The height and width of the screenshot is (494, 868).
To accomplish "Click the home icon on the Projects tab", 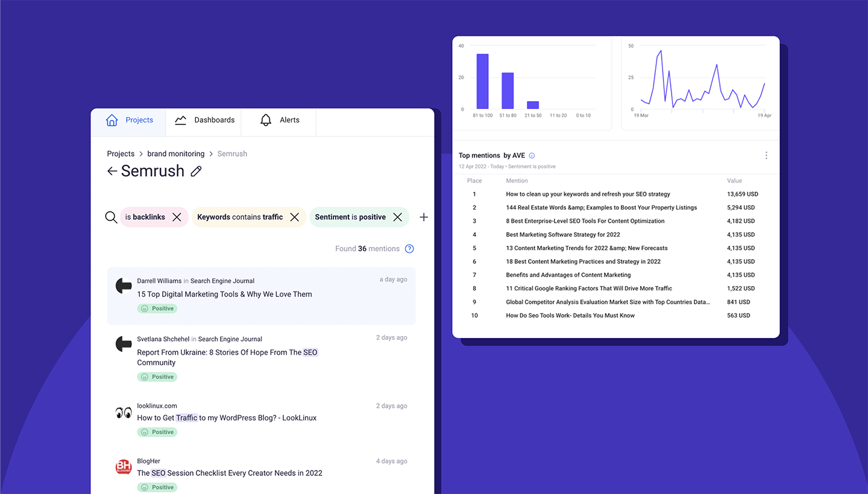I will 112,120.
